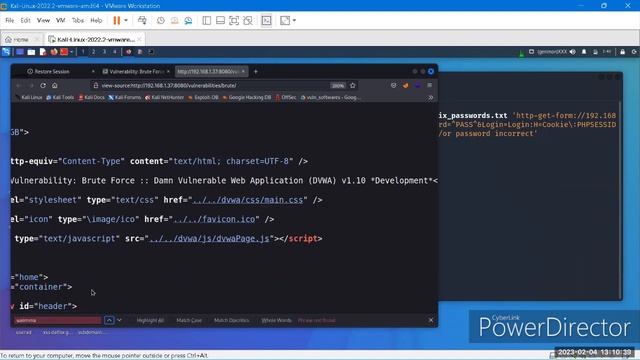
Task: Open the View menu in VMware
Action: (x=43, y=20)
